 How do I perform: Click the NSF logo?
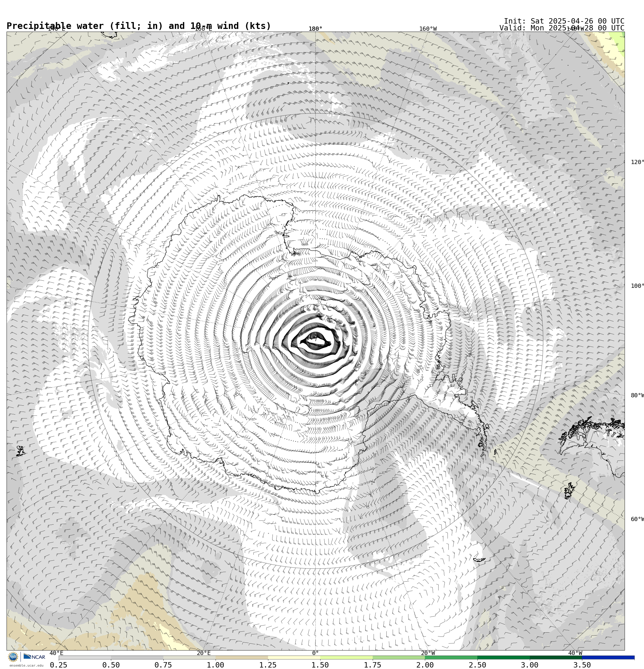[13, 657]
